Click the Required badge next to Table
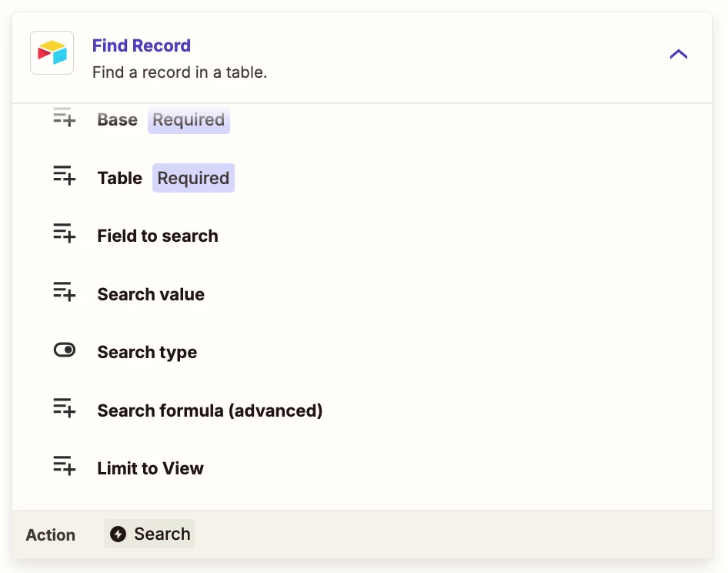This screenshot has width=728, height=573. tap(193, 178)
